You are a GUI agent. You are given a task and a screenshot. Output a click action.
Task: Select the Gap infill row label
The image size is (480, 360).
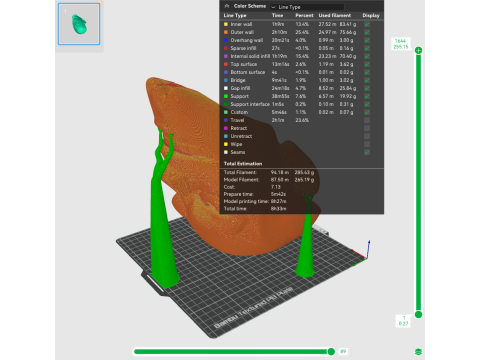coord(240,88)
